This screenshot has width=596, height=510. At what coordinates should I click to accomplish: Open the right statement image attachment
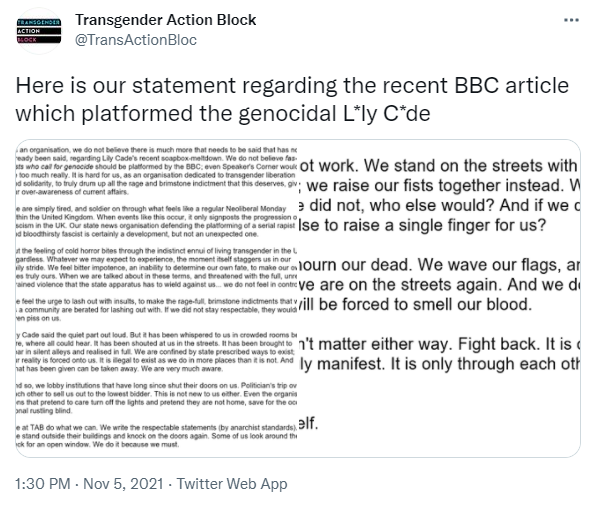tap(439, 298)
